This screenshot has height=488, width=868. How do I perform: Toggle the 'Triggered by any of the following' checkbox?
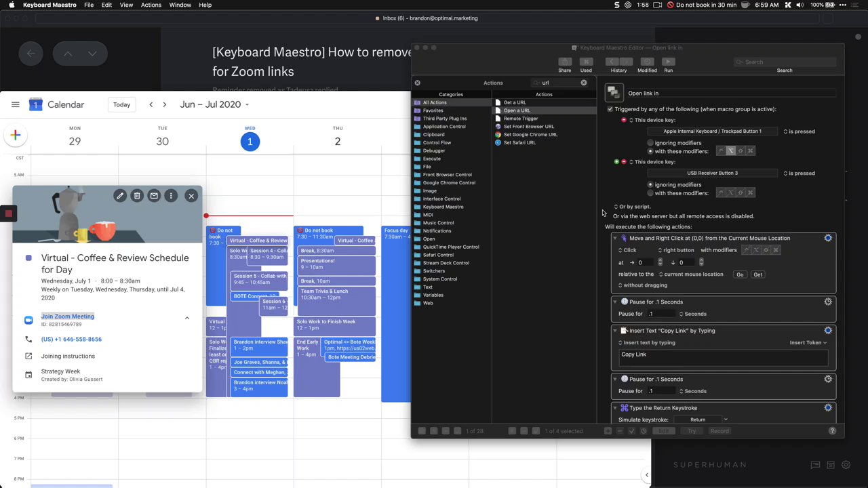[x=610, y=109]
